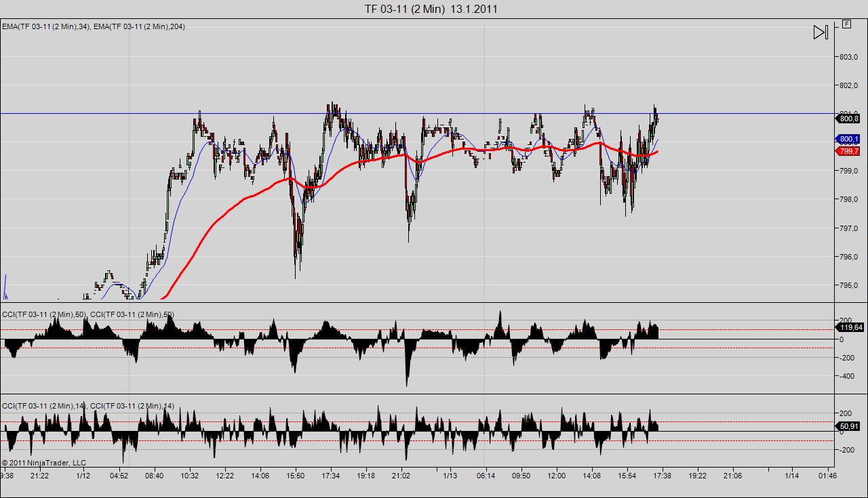
Task: Click the 799,0 price axis label
Action: (849, 171)
